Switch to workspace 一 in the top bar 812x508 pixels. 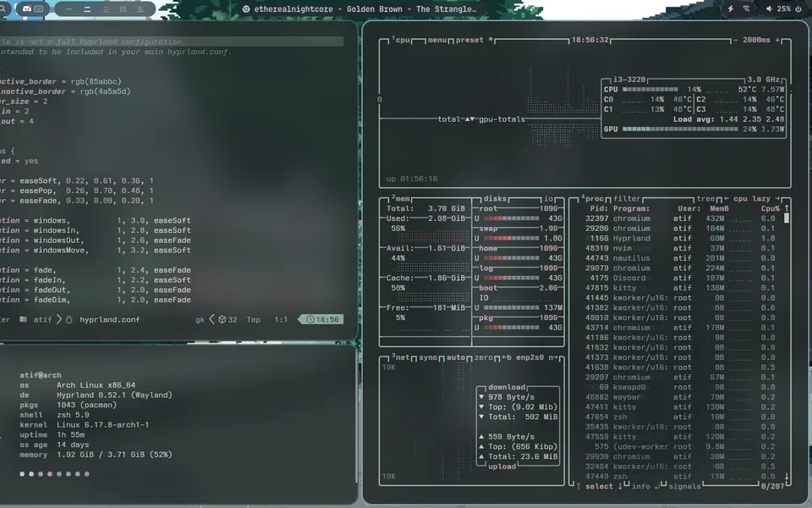(x=69, y=9)
